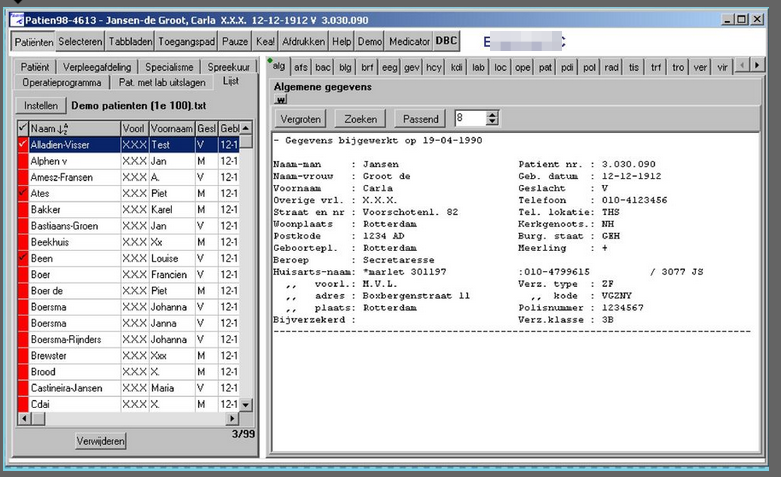The image size is (781, 477).
Task: Open the Verpleegafdeling tab
Action: (97, 67)
